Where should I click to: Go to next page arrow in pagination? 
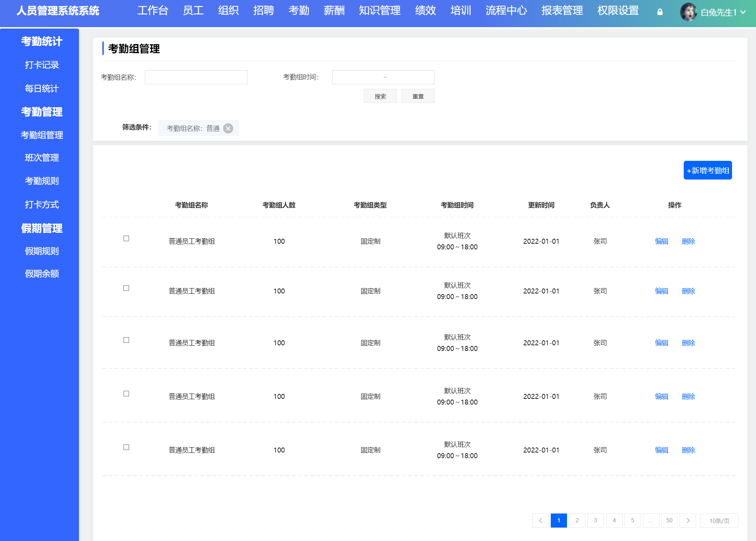click(x=688, y=521)
